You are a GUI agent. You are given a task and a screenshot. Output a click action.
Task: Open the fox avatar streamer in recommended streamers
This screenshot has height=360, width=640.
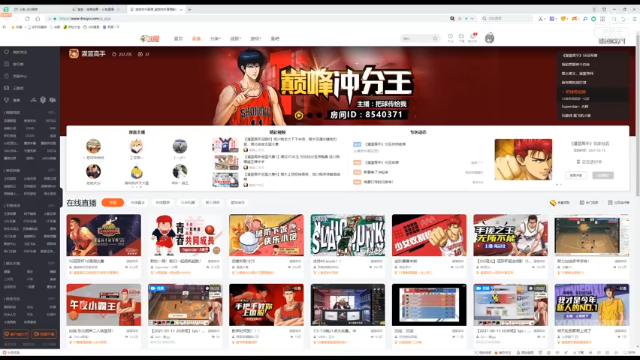(136, 146)
